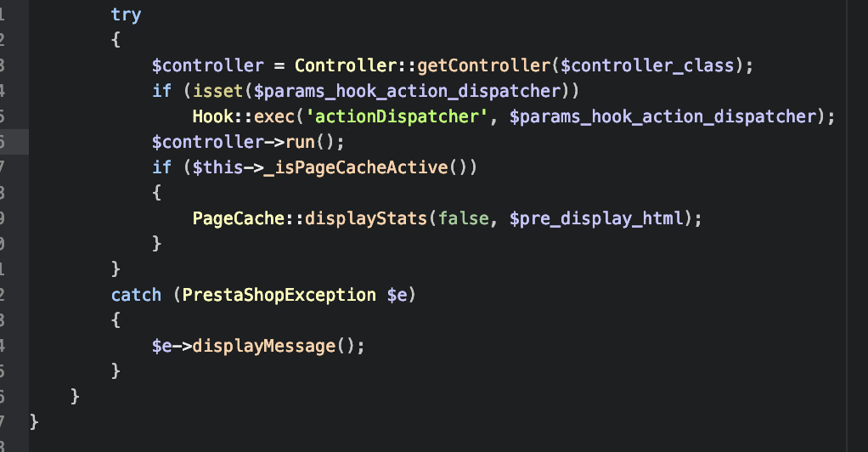Screen dimensions: 868x452
Task: Click the run method call
Action: [x=300, y=142]
